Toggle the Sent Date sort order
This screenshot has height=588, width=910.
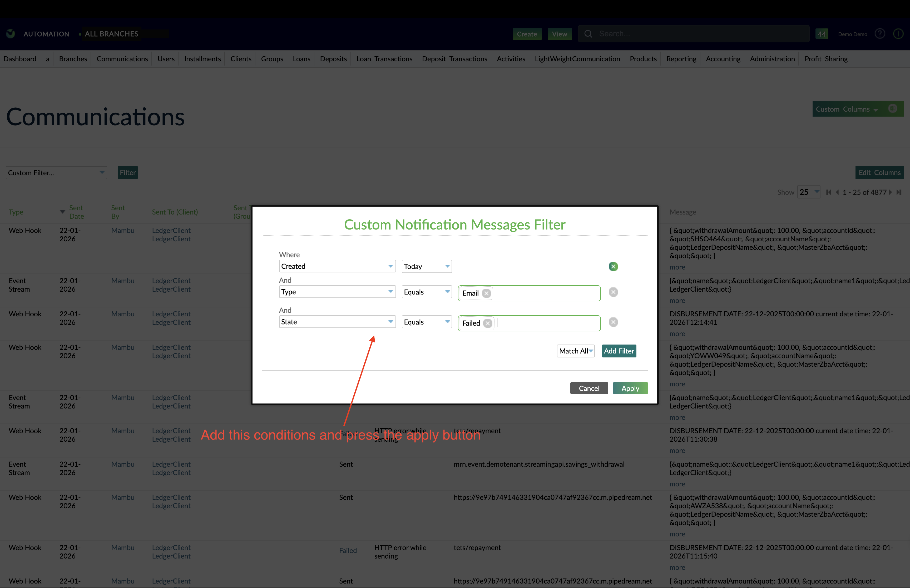point(62,211)
